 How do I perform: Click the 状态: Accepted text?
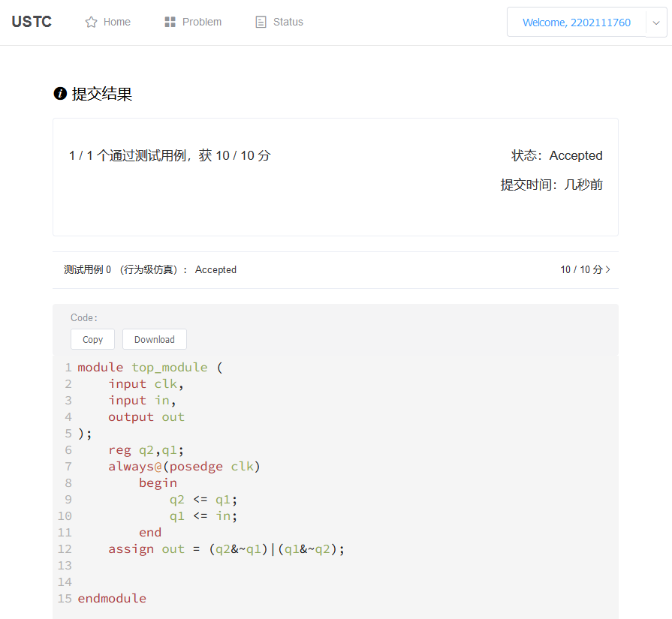point(556,155)
